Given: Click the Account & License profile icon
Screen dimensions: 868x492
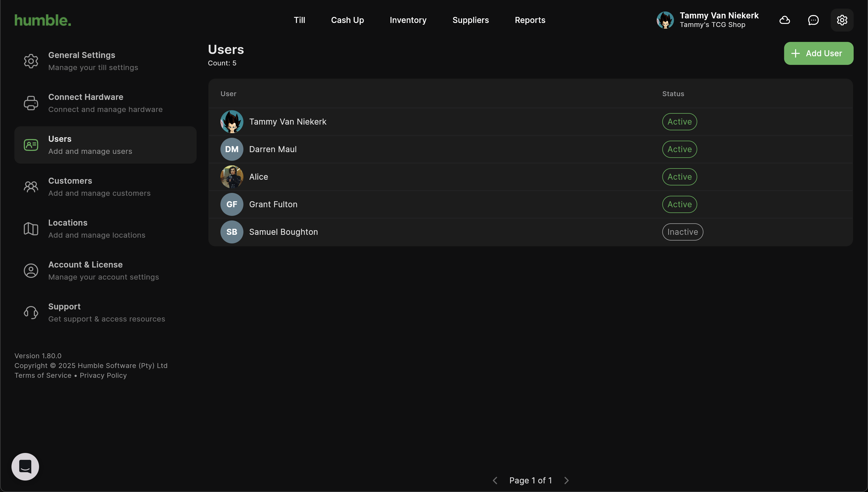Looking at the screenshot, I should tap(31, 271).
